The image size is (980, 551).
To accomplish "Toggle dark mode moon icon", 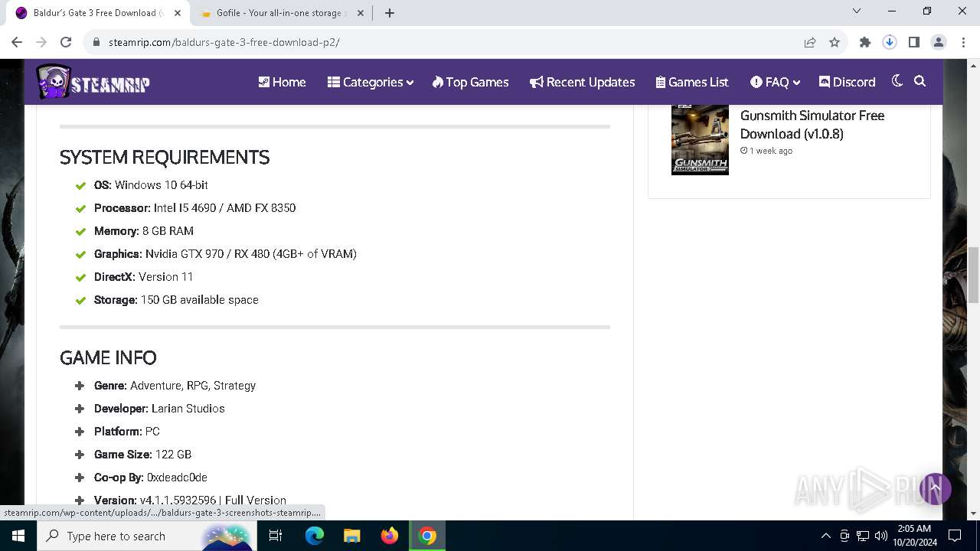I will pos(897,81).
